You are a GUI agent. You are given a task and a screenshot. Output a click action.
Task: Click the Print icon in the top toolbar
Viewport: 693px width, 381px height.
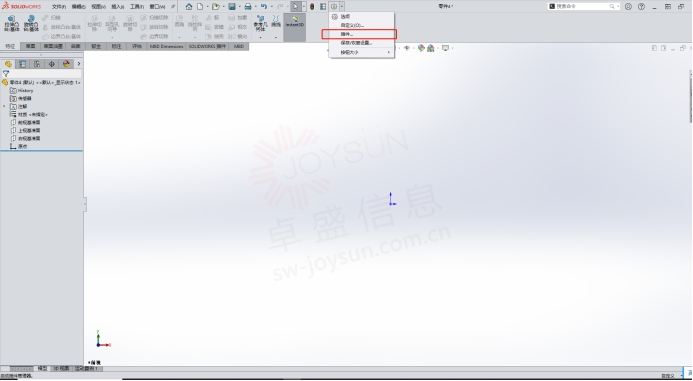click(248, 7)
